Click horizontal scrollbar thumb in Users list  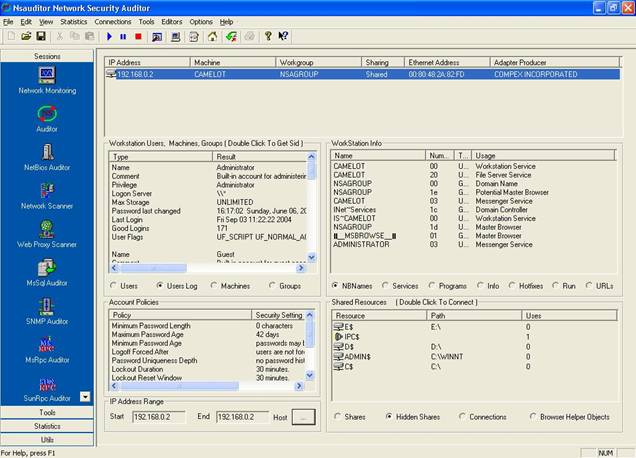tap(154, 268)
